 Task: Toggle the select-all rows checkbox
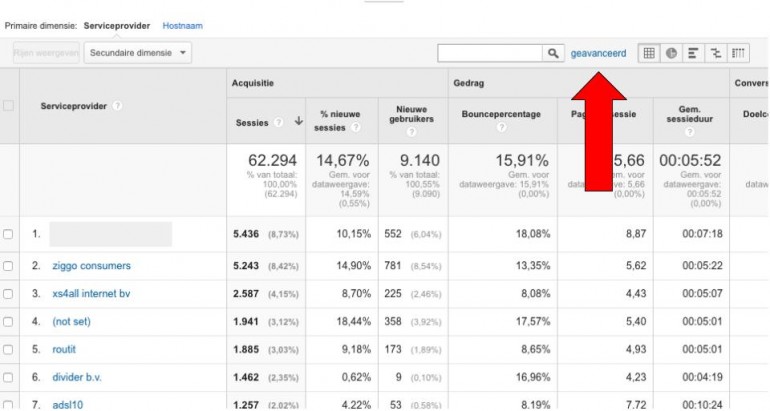[x=8, y=106]
